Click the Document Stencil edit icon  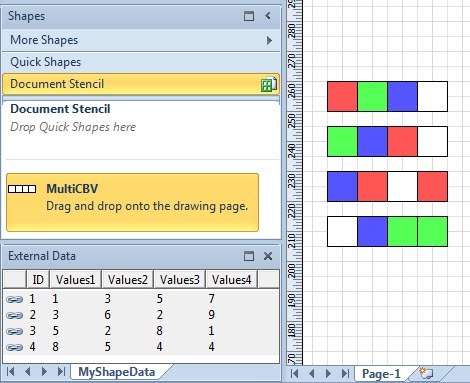269,84
